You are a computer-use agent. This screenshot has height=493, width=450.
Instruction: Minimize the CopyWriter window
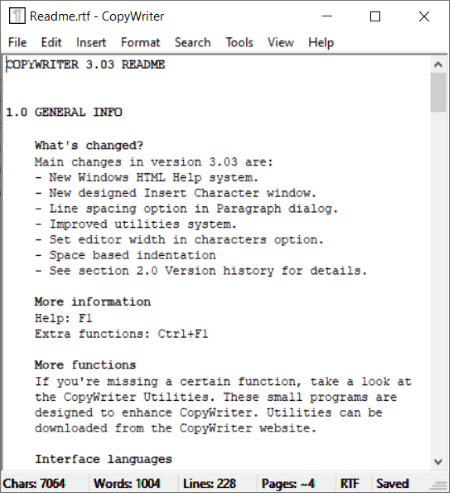[x=327, y=16]
